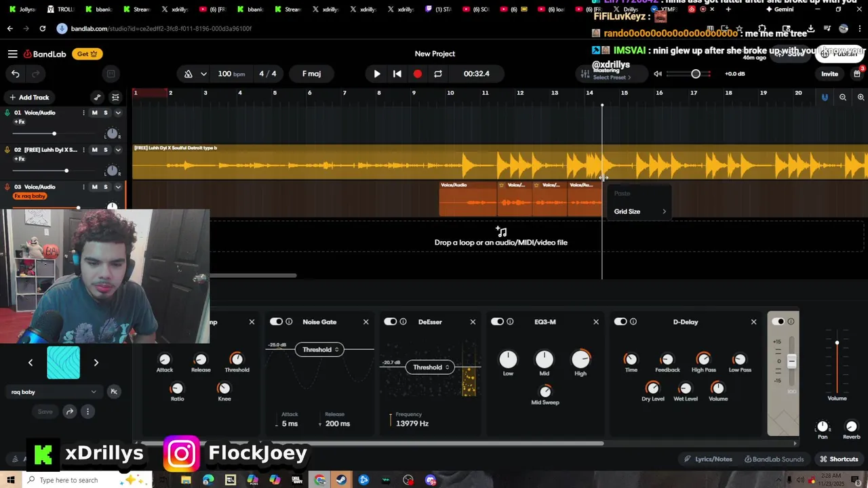Return playhead to start

[397, 74]
